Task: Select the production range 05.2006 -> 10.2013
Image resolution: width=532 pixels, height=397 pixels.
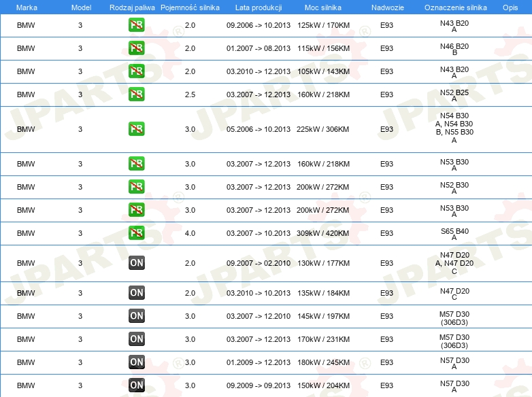Action: point(259,129)
